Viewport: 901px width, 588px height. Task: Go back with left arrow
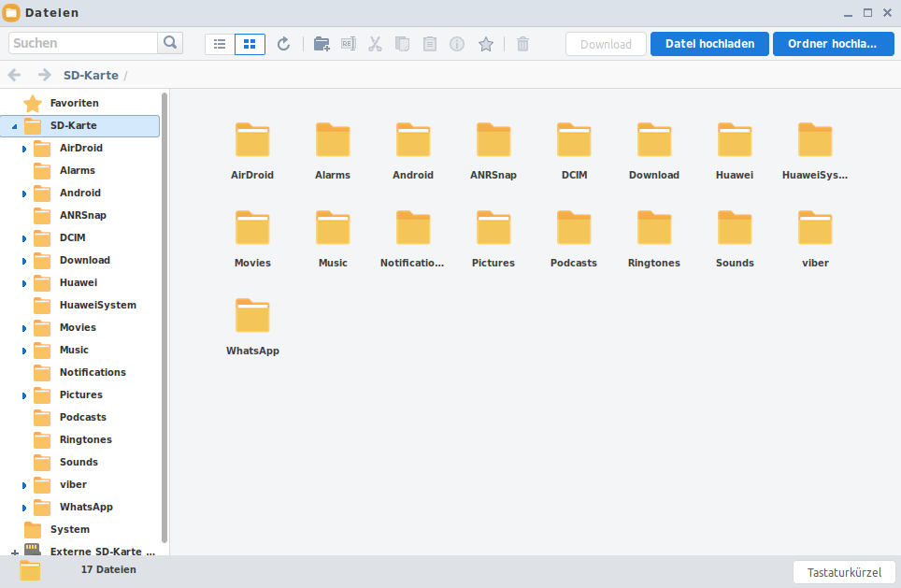14,76
